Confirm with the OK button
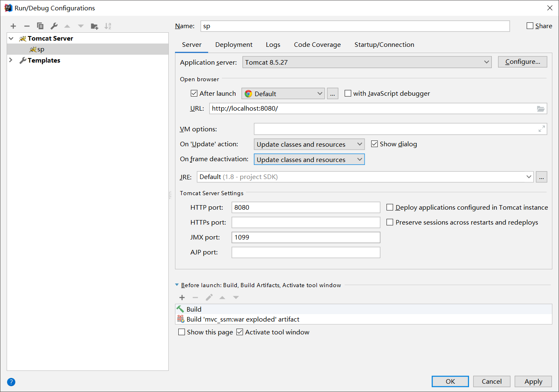Image resolution: width=559 pixels, height=392 pixels. (450, 382)
